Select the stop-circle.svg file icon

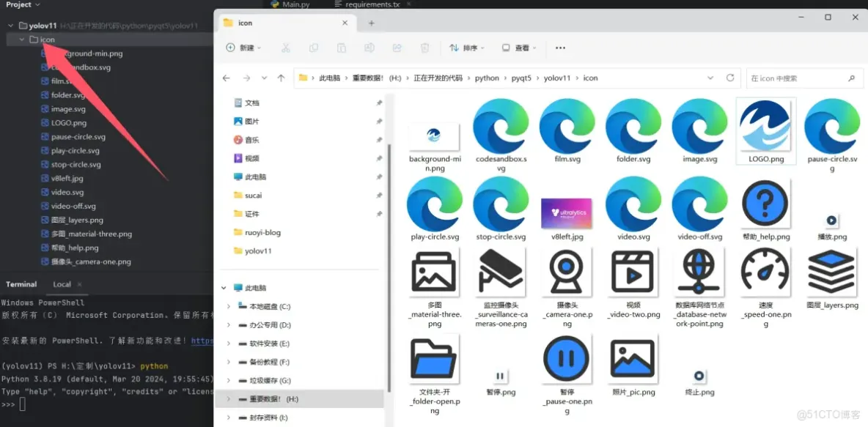[x=501, y=204]
